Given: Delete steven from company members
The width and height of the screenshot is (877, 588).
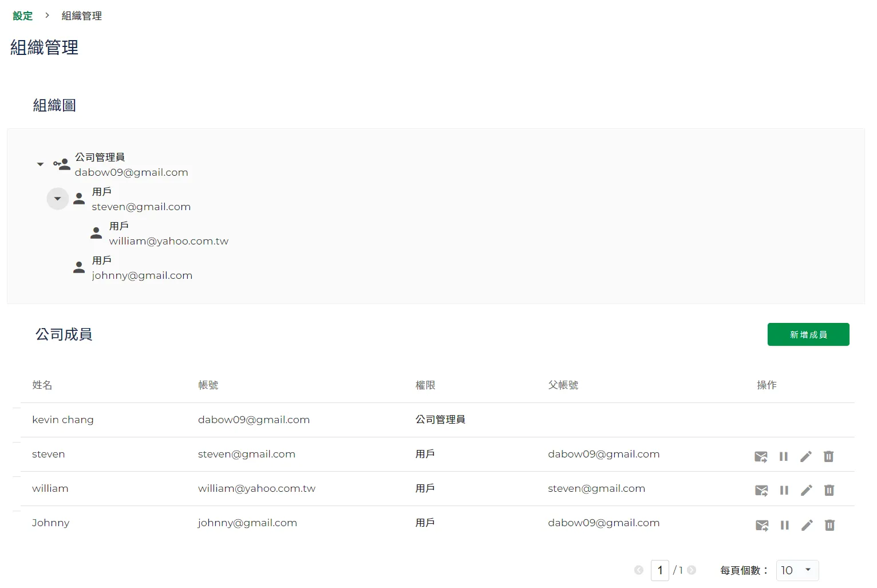Looking at the screenshot, I should [x=828, y=456].
